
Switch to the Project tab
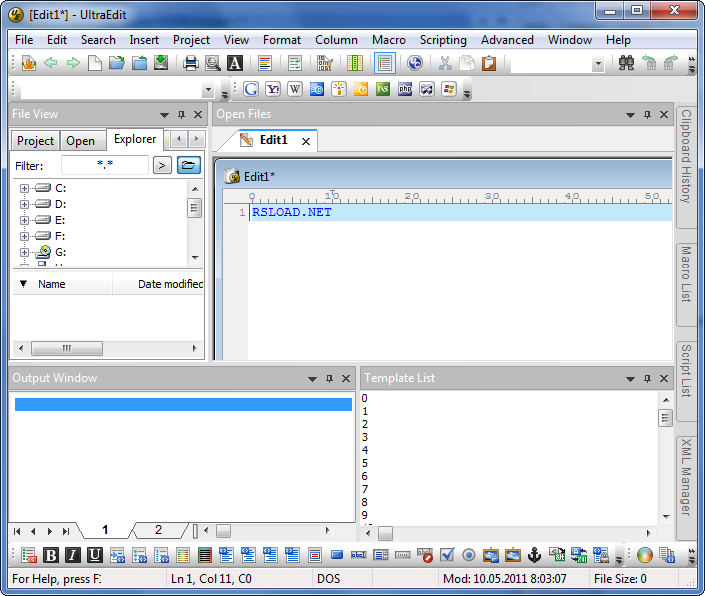[x=35, y=141]
